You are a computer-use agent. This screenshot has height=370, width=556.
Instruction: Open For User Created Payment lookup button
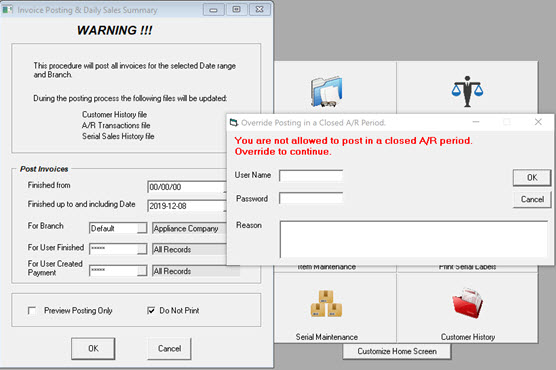tap(142, 271)
